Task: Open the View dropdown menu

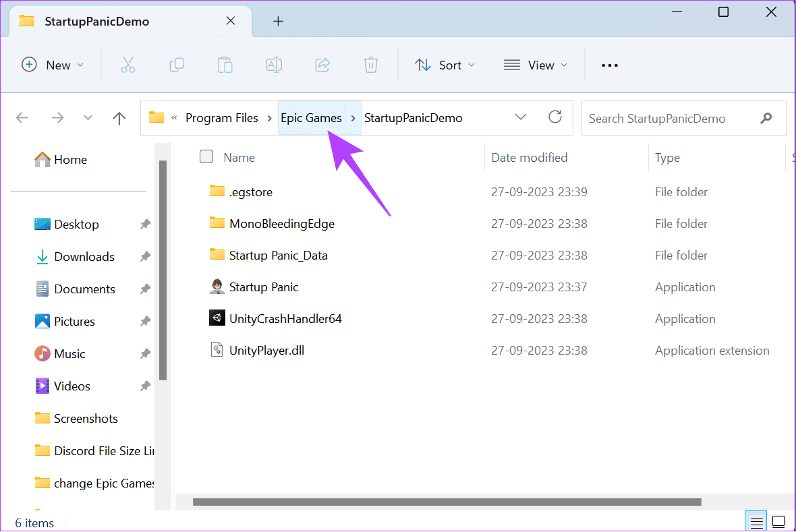Action: [536, 65]
